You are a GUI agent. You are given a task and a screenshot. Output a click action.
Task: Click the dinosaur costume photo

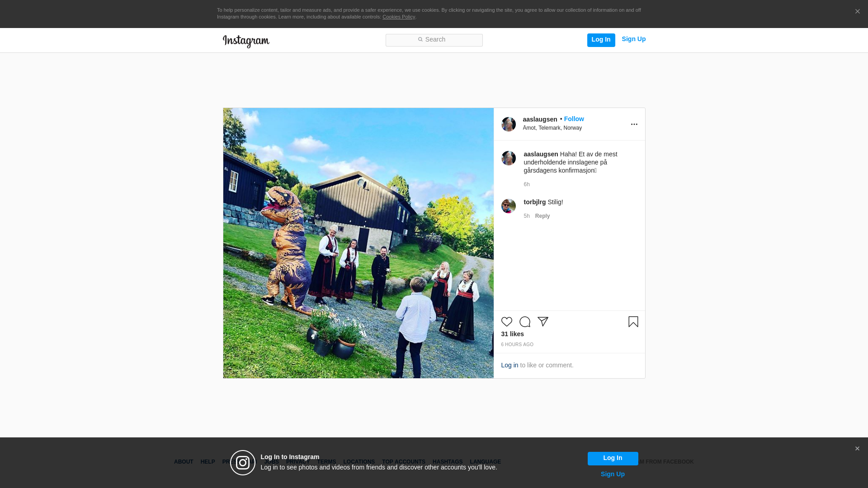point(359,243)
